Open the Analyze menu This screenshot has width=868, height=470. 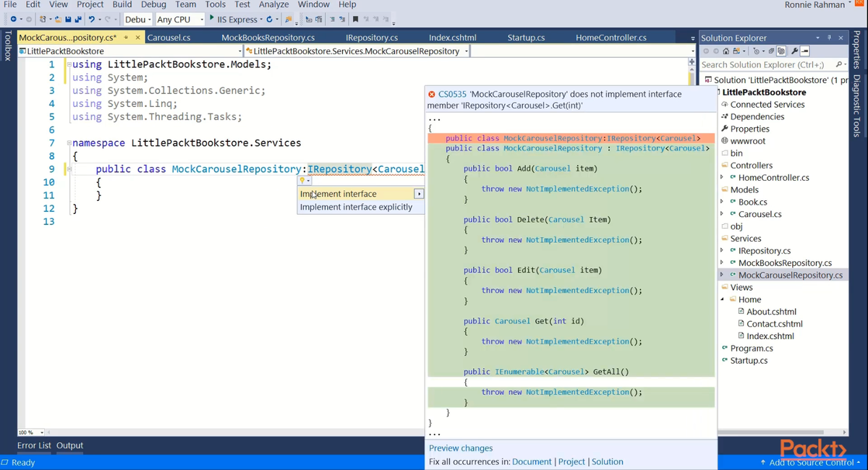click(x=273, y=4)
